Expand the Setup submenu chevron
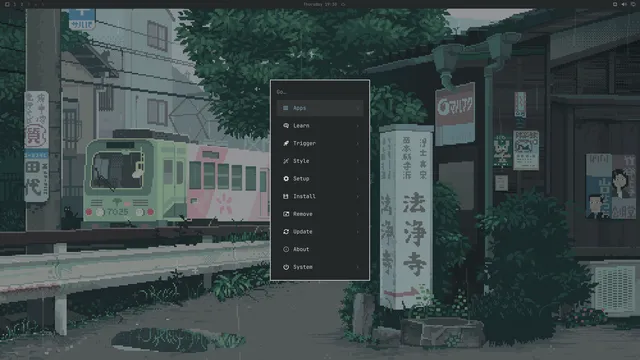Viewport: 640px width, 360px height. pos(358,178)
